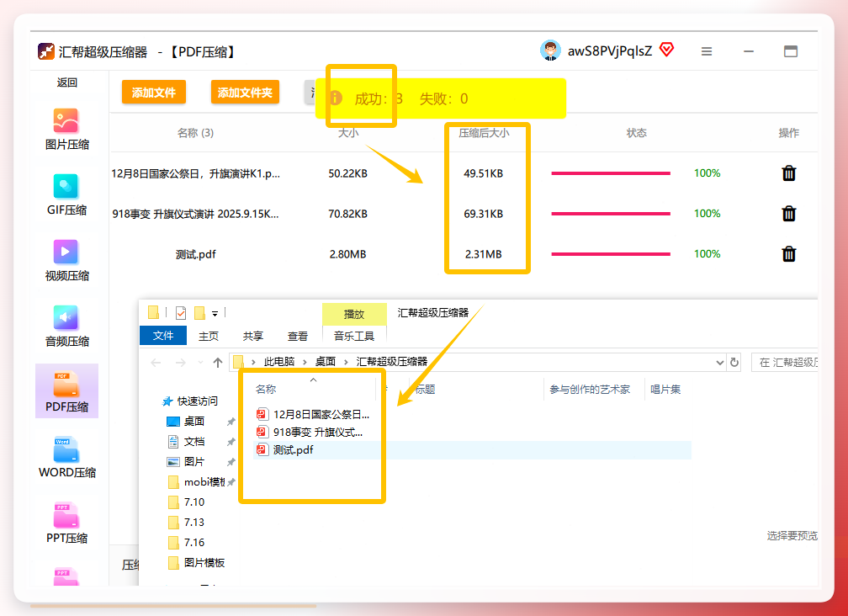Open the 图片压缩 image compression tool
The width and height of the screenshot is (848, 616).
tap(66, 129)
